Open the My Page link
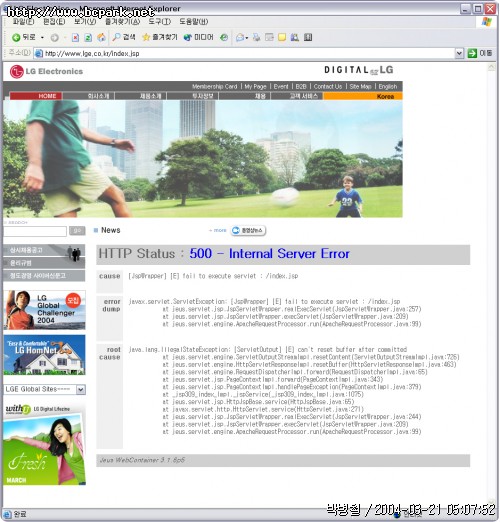Viewport: 500px width, 522px height. [x=255, y=87]
